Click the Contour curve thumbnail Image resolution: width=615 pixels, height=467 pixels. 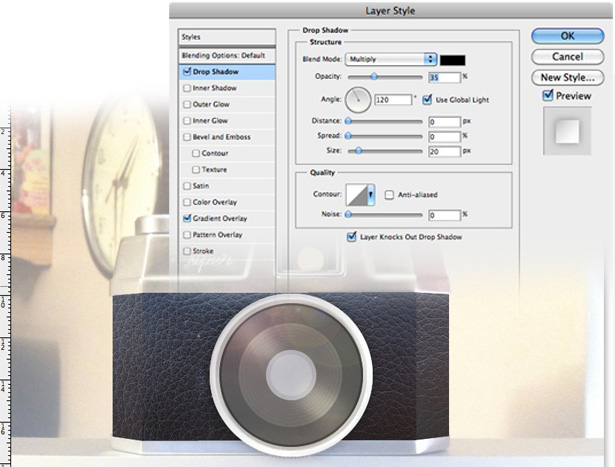coord(357,195)
